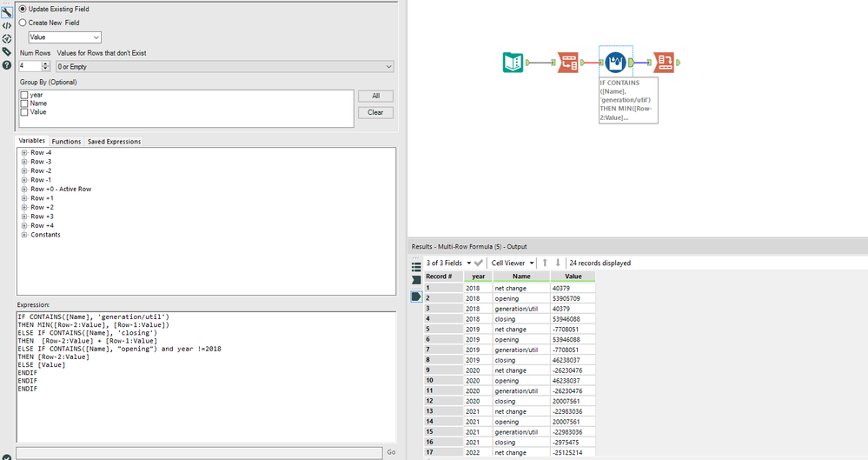Click inside the Num Rows field
Viewport: 868px width, 460px height.
(30, 66)
